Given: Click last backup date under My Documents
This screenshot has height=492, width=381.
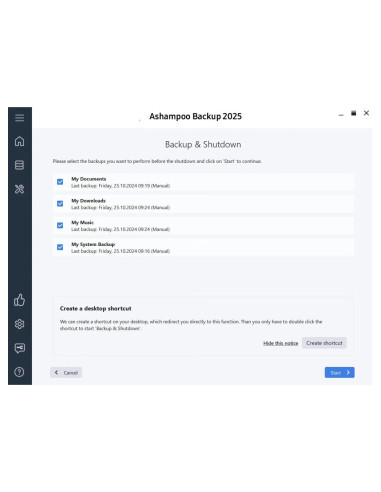Looking at the screenshot, I should point(120,186).
